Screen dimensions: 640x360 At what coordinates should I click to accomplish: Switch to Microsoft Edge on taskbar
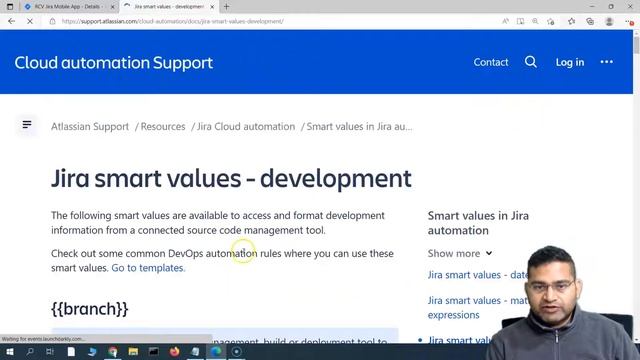coord(216,351)
